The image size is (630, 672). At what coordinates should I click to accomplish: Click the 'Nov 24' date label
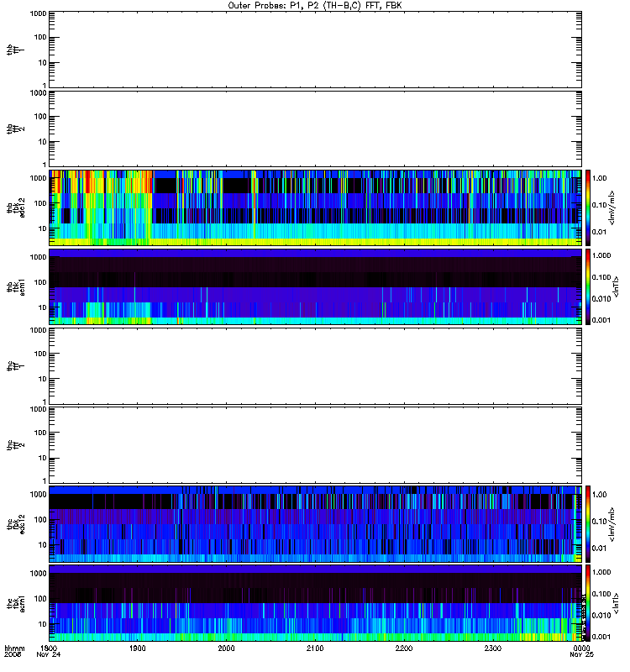(49, 654)
